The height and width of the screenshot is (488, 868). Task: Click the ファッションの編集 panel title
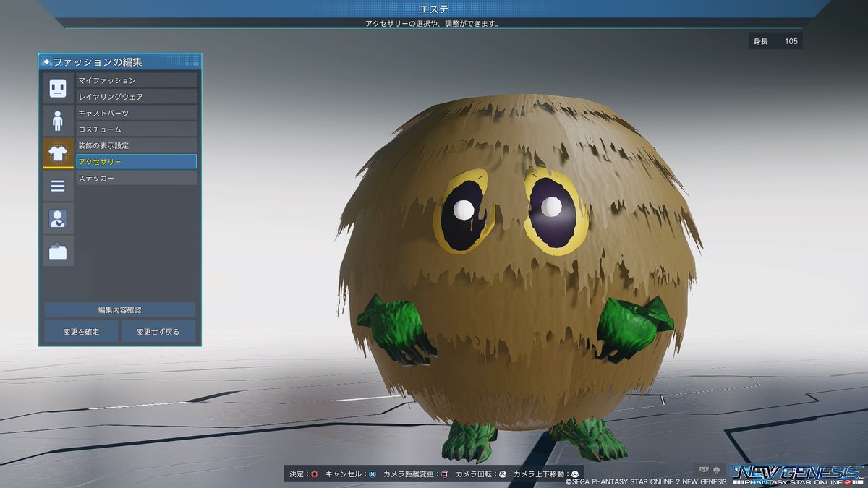(98, 62)
